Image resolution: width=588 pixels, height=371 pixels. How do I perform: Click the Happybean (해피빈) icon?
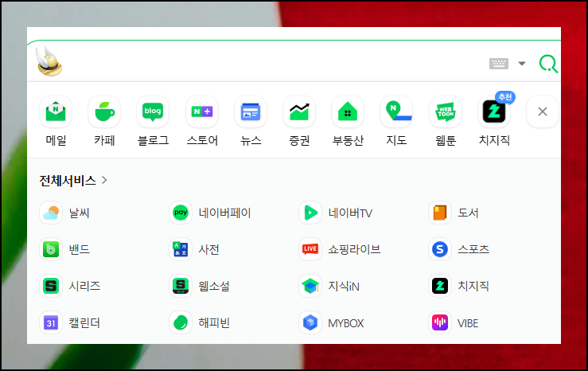point(181,322)
